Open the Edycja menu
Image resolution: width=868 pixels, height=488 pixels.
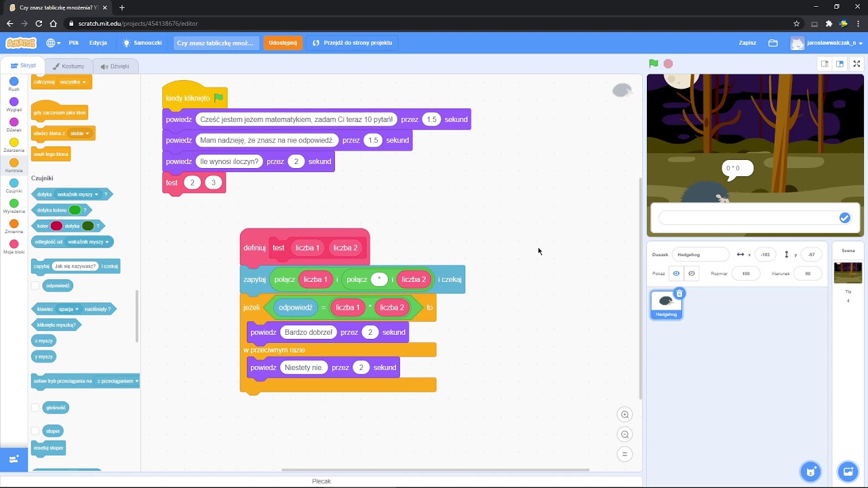[x=98, y=43]
